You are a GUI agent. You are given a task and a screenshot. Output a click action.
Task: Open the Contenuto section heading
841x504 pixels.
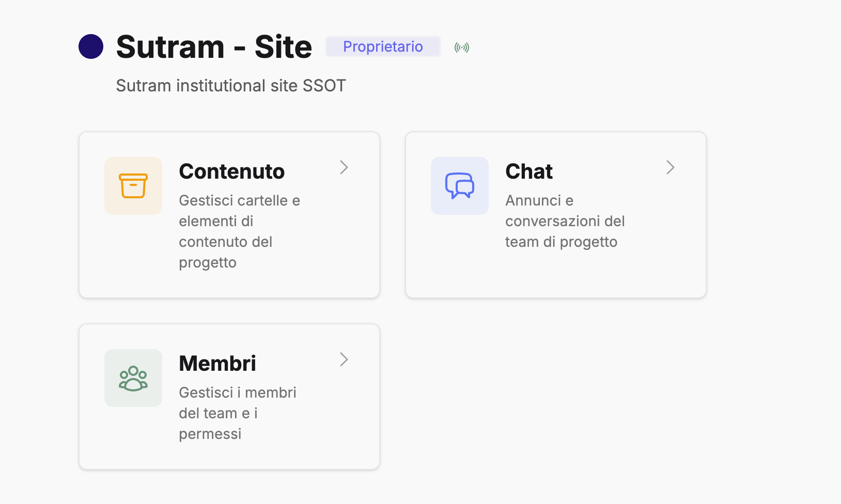[x=231, y=171]
